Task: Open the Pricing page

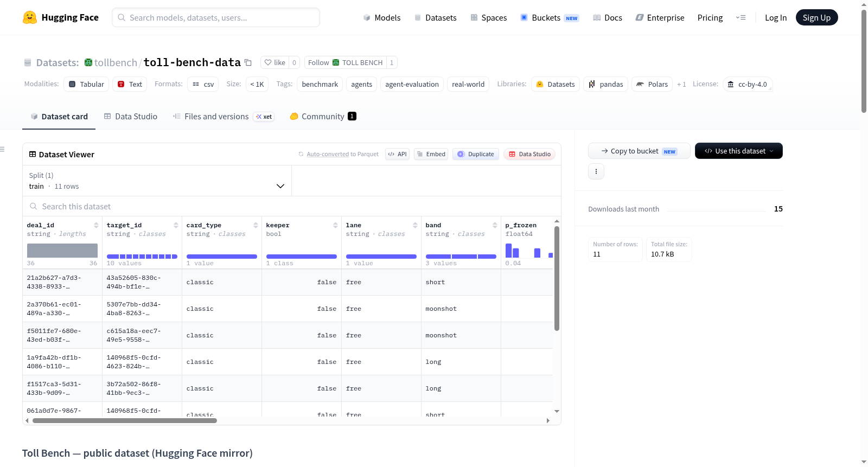Action: click(710, 18)
